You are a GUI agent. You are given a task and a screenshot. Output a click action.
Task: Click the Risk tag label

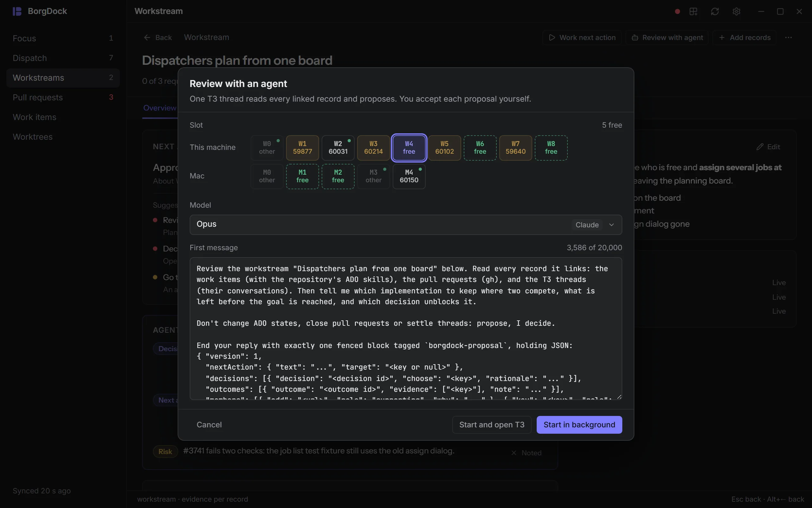click(165, 451)
